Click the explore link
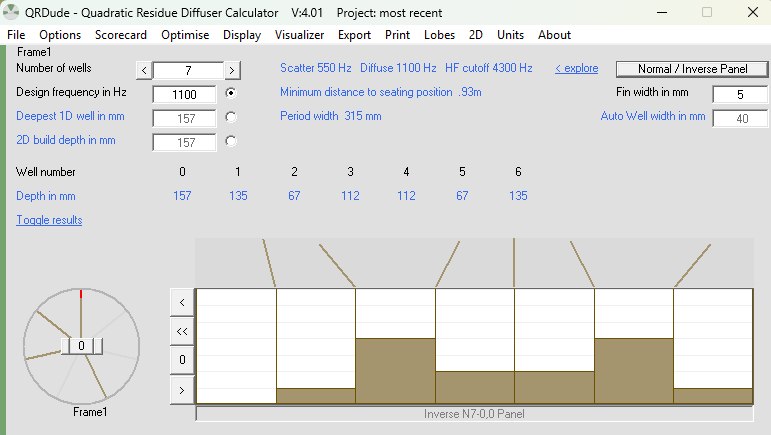 576,69
